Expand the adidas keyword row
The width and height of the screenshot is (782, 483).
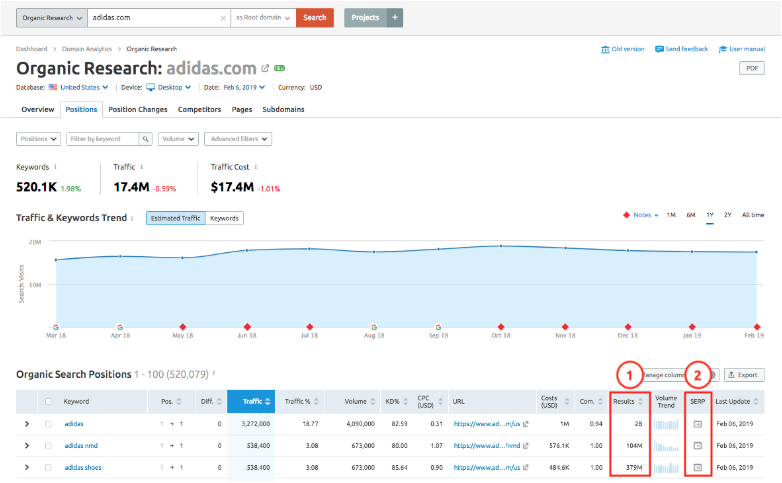(27, 424)
